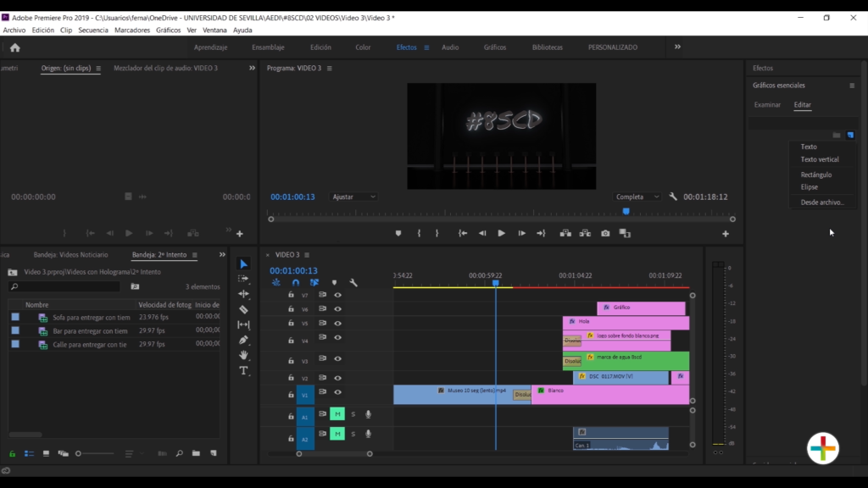The image size is (868, 488).
Task: Step forward one frame in Program monitor
Action: 521,234
